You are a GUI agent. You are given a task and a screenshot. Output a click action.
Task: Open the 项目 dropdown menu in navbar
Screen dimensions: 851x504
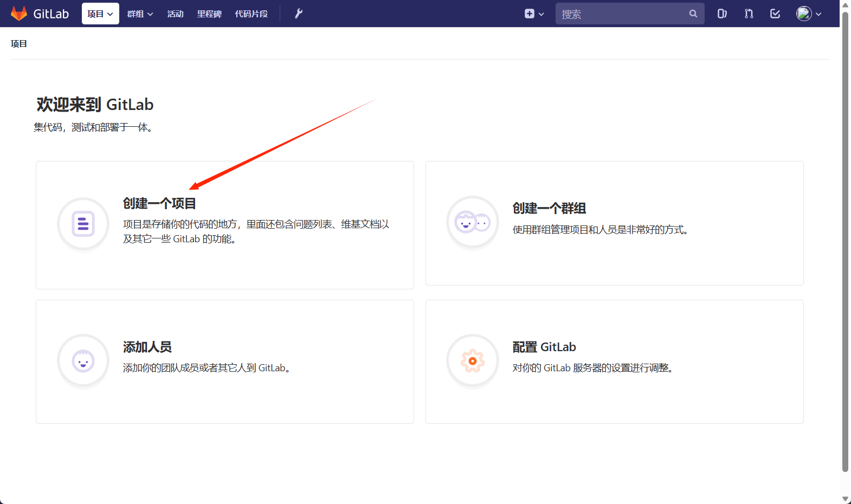100,14
